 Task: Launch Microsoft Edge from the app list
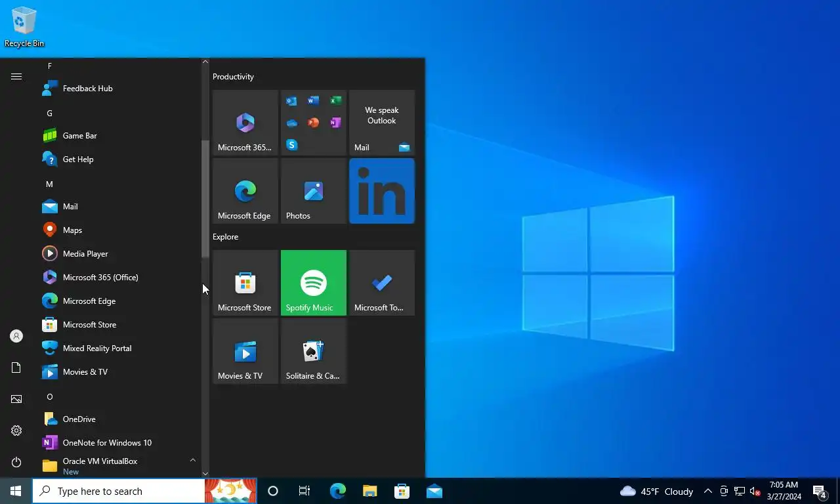[x=119, y=301]
